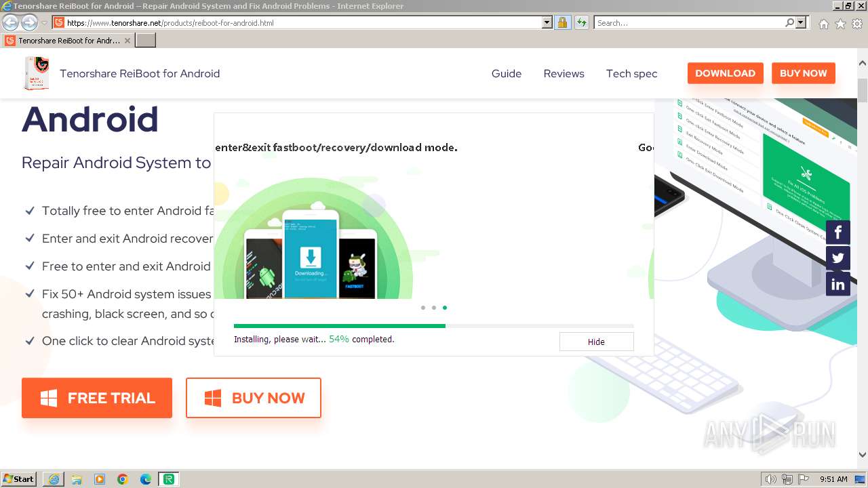
Task: Open the Tech spec menu item
Action: [631, 73]
